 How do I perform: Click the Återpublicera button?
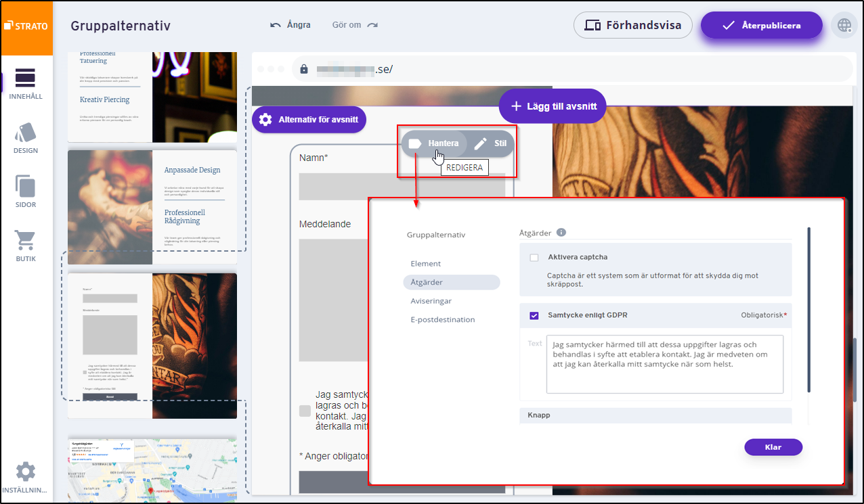pyautogui.click(x=761, y=26)
